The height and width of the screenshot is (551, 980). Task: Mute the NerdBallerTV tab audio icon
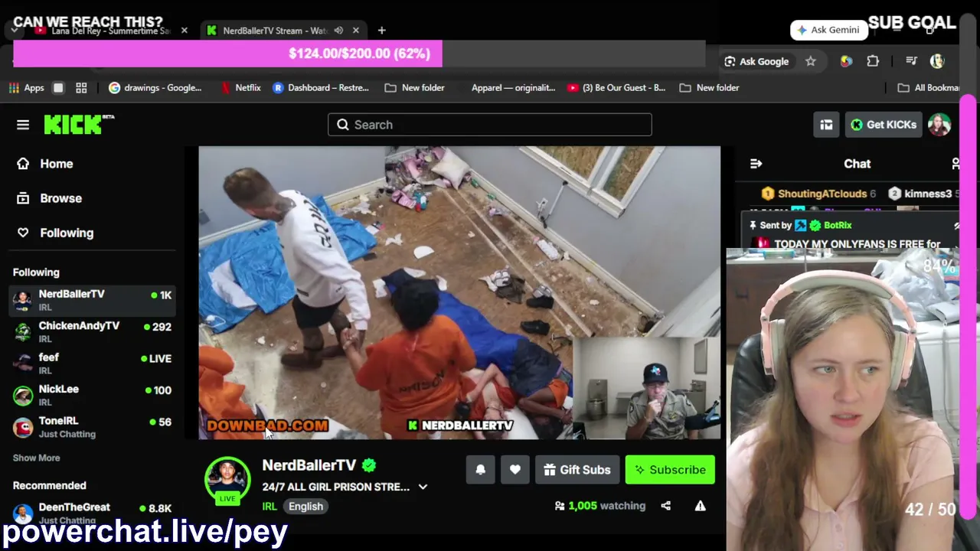(338, 31)
